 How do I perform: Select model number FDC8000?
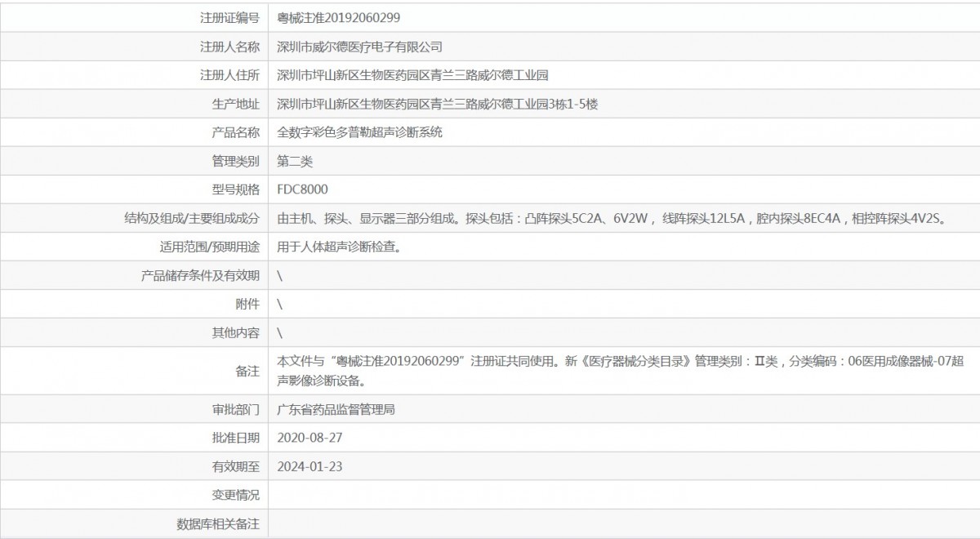pyautogui.click(x=303, y=189)
